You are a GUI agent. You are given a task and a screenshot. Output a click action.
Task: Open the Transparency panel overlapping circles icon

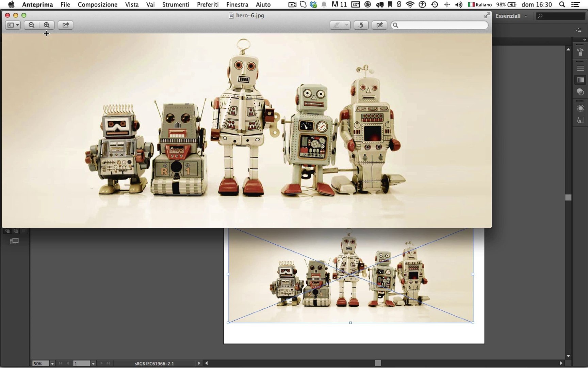tap(580, 92)
